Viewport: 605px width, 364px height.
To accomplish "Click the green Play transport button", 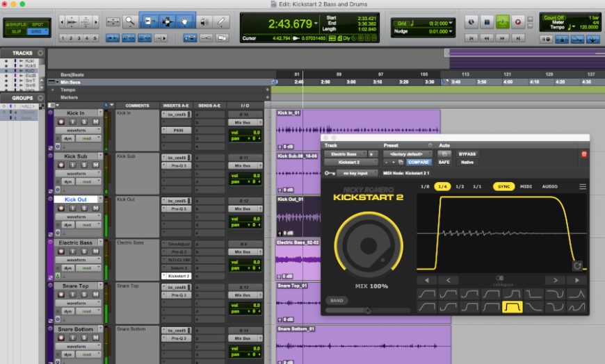I will [502, 22].
